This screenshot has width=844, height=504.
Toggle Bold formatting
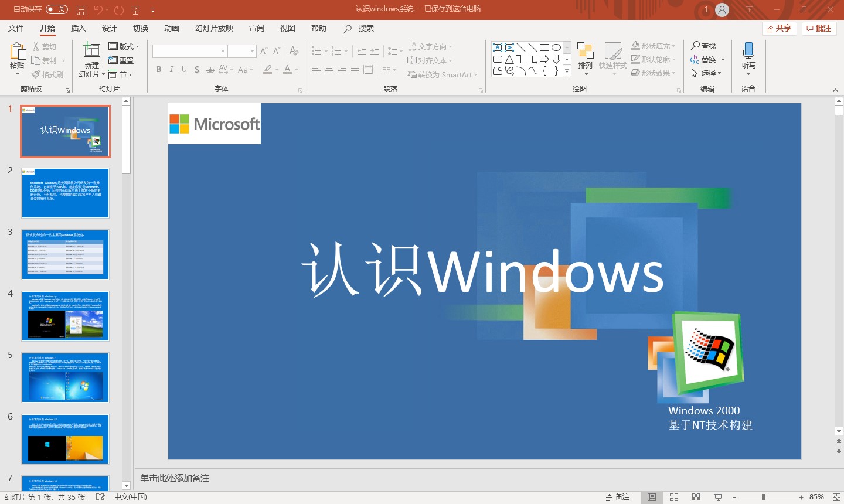coord(159,70)
